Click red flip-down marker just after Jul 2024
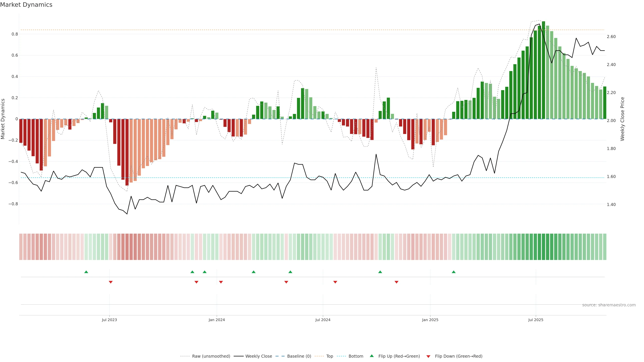 pos(335,282)
